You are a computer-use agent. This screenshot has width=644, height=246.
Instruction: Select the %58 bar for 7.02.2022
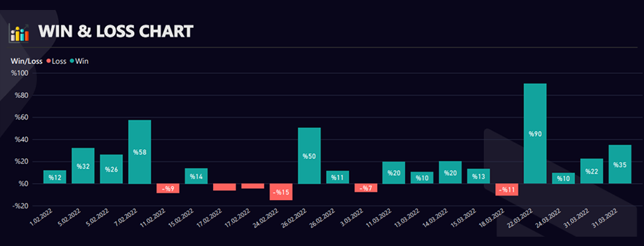pyautogui.click(x=139, y=152)
